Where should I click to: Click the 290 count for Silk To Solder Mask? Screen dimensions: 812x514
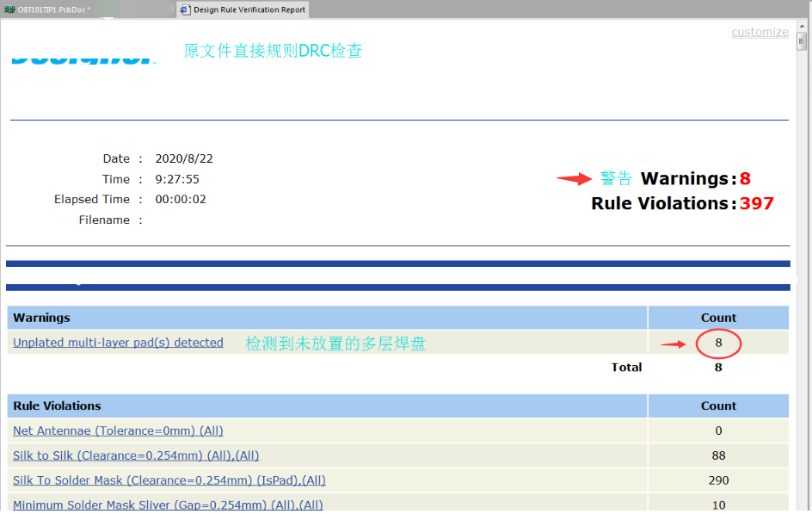point(718,480)
